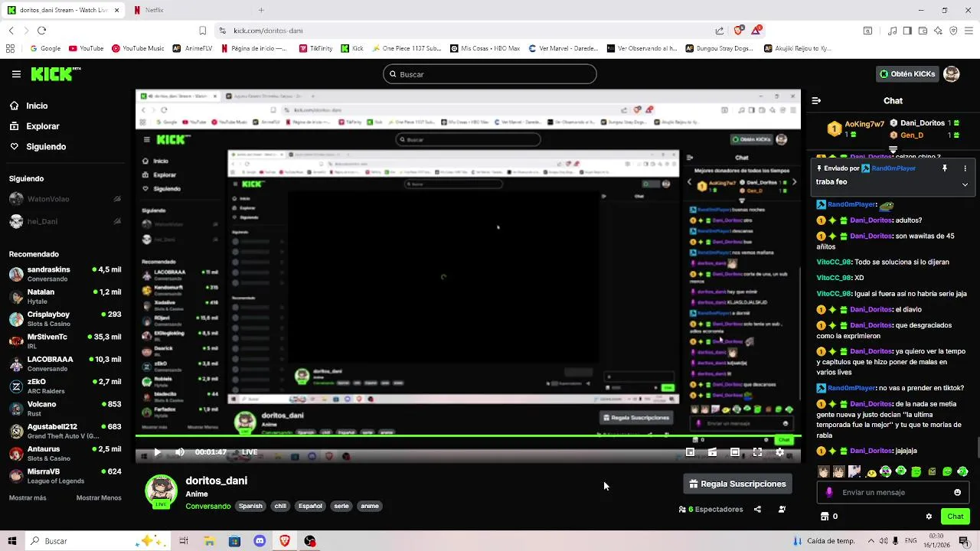Enter fullscreen on the video player
This screenshot has height=551, width=980.
coord(757,452)
